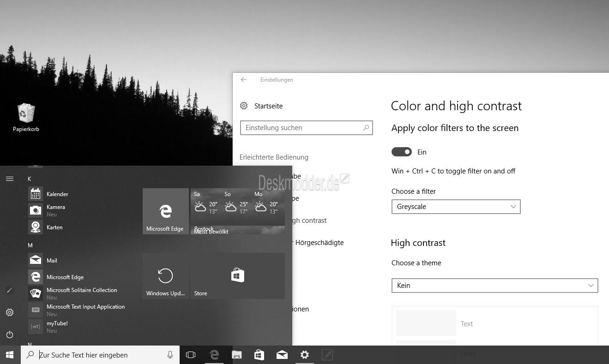Click the Einstellung suchen search field
Viewport: 609px width, 364px height.
click(x=307, y=128)
